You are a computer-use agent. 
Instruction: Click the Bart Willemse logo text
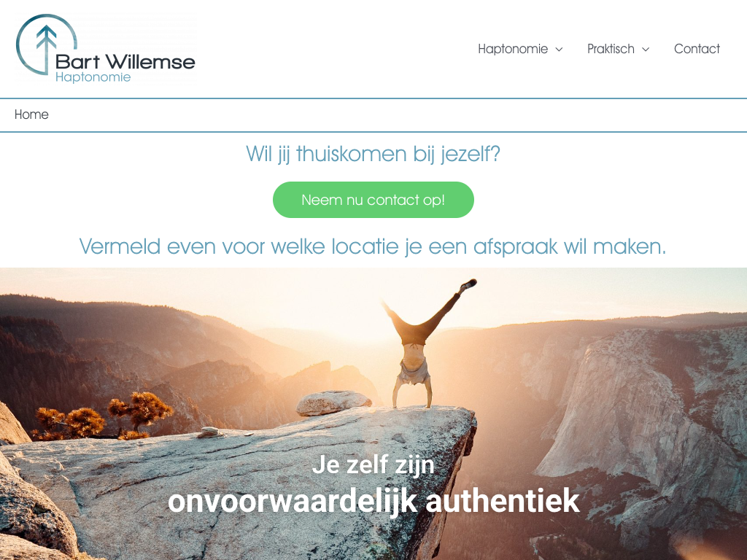tap(125, 62)
